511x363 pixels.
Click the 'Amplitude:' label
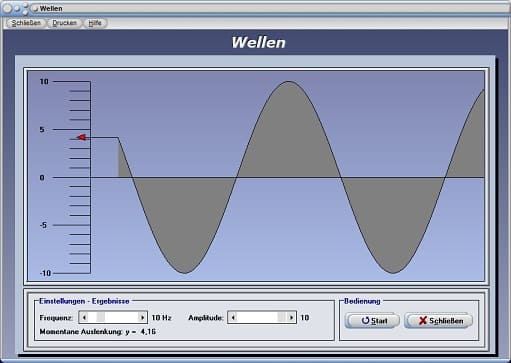click(x=206, y=318)
